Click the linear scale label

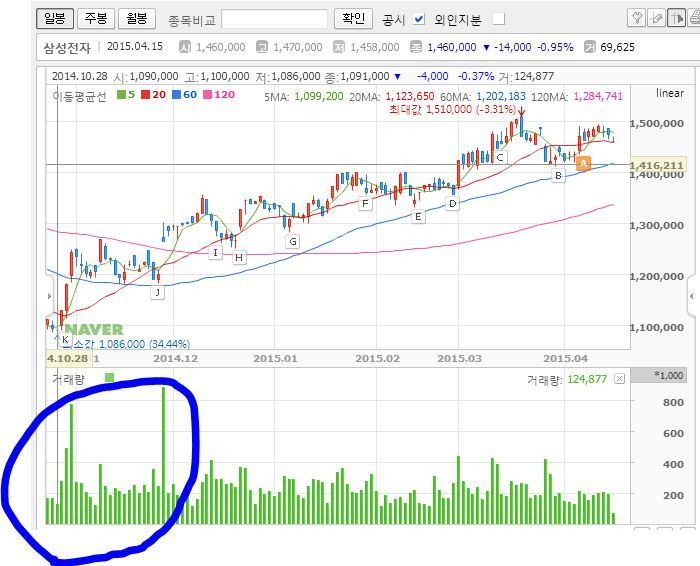670,93
